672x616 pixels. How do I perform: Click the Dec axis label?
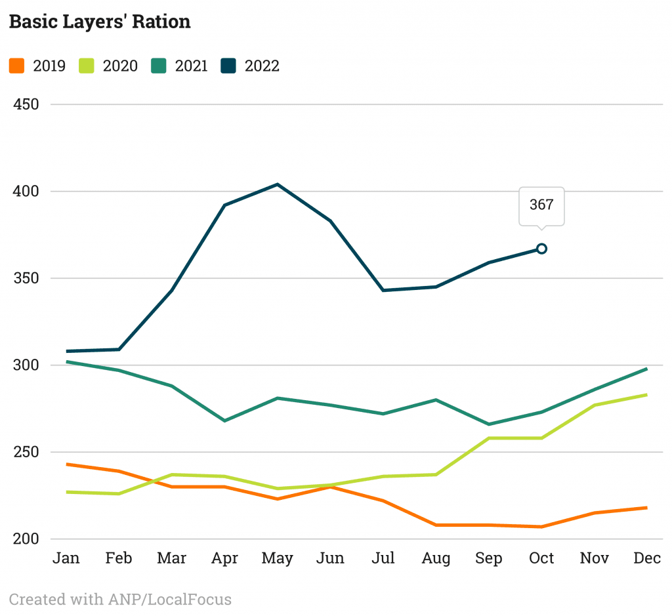[647, 558]
